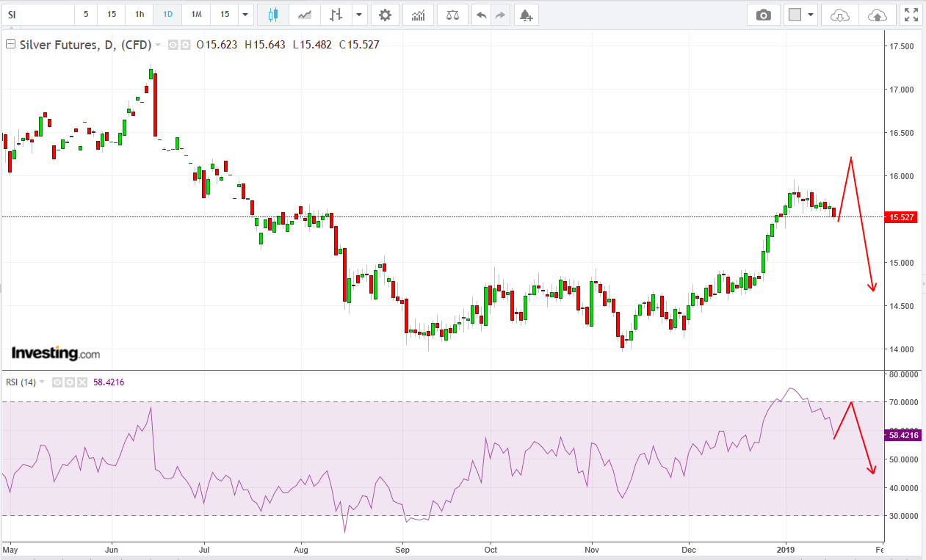The height and width of the screenshot is (560, 926).
Task: Switch to the area chart style
Action: coord(305,15)
